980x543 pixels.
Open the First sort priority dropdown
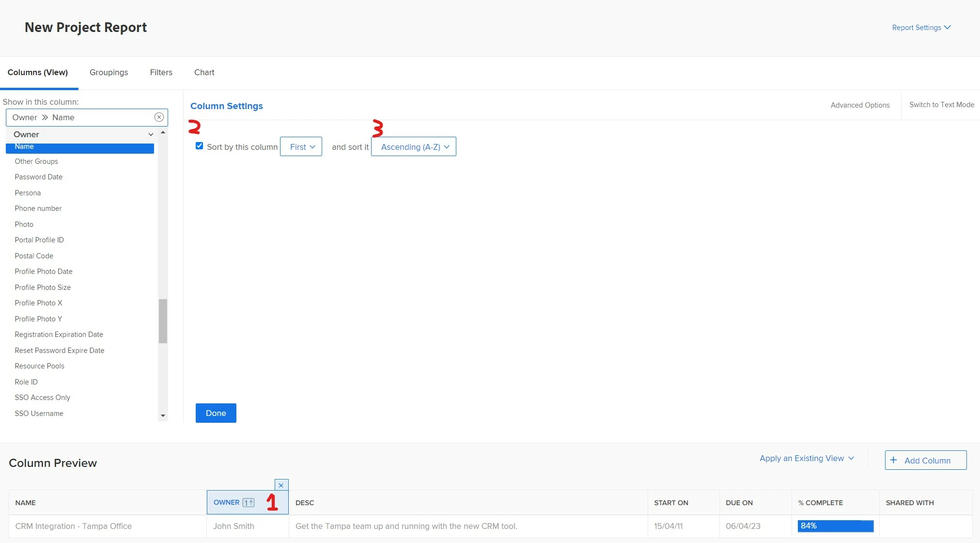301,146
